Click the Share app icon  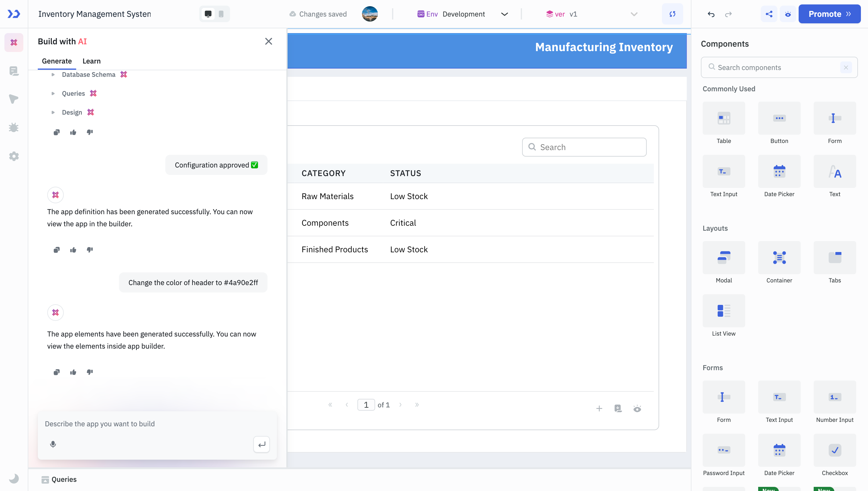(x=769, y=14)
